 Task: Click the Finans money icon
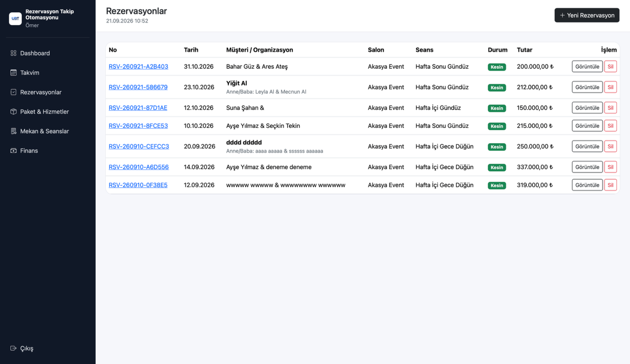click(x=13, y=151)
